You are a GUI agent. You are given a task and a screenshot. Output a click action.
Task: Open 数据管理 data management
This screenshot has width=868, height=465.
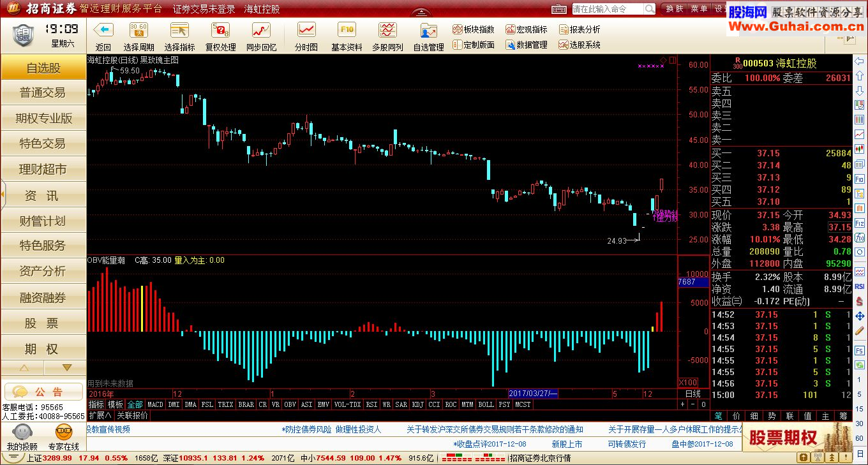[527, 45]
